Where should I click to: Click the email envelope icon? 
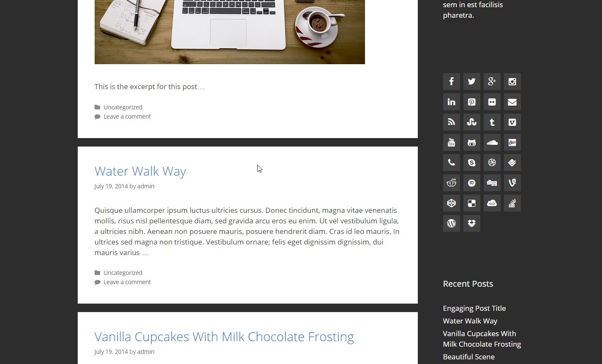pyautogui.click(x=512, y=102)
